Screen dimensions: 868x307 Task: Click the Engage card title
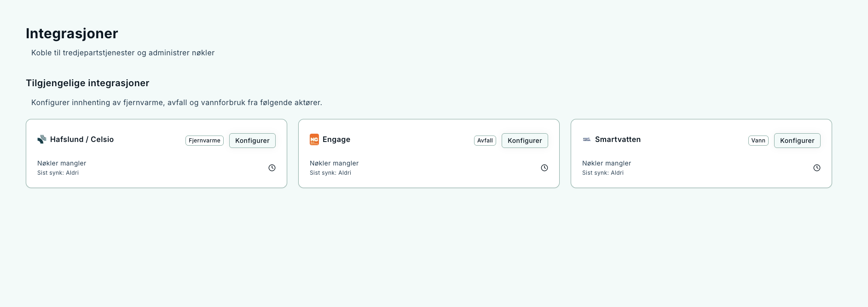336,139
